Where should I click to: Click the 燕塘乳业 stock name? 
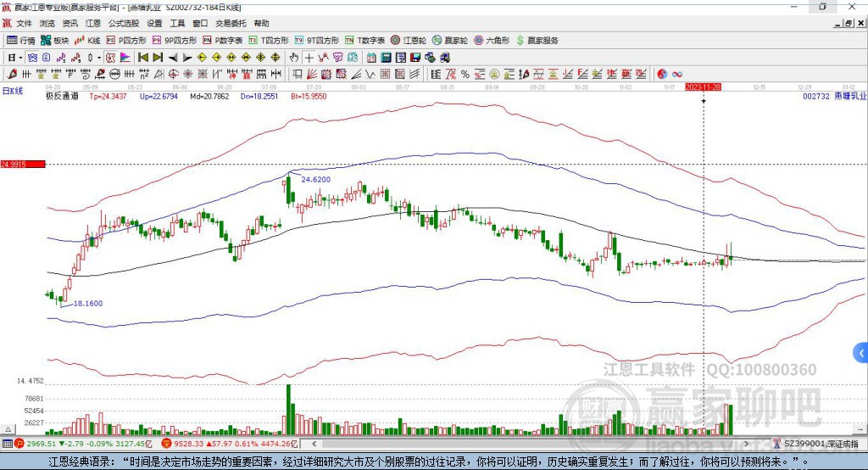(850, 96)
